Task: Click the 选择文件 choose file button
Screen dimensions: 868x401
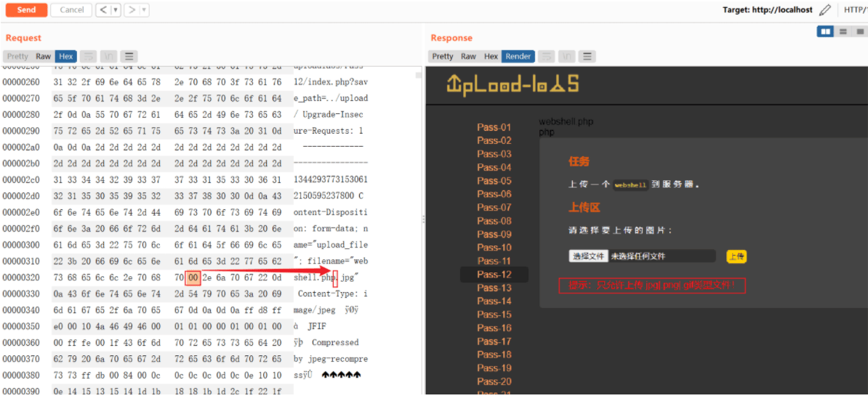Action: (x=588, y=256)
